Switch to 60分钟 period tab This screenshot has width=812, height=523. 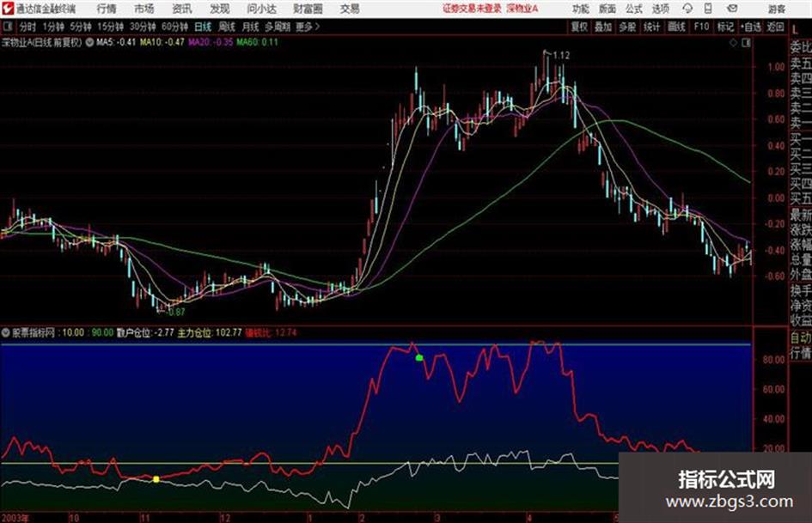(174, 27)
